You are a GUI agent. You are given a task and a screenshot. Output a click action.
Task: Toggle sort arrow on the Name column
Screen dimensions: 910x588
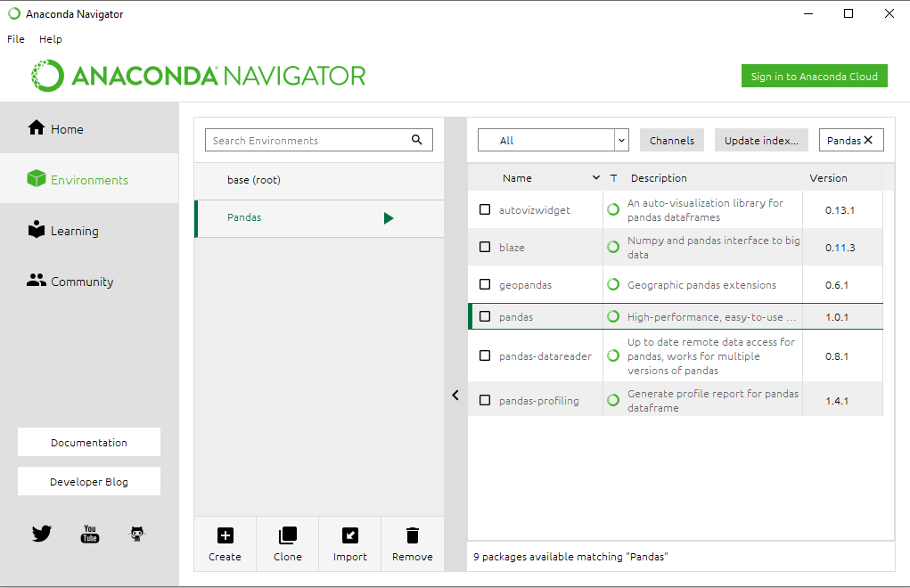tap(595, 177)
